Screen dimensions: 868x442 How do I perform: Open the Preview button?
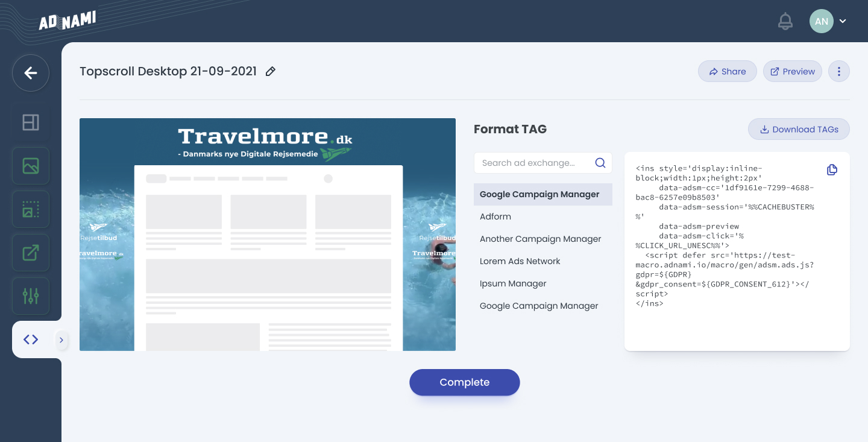click(x=793, y=71)
